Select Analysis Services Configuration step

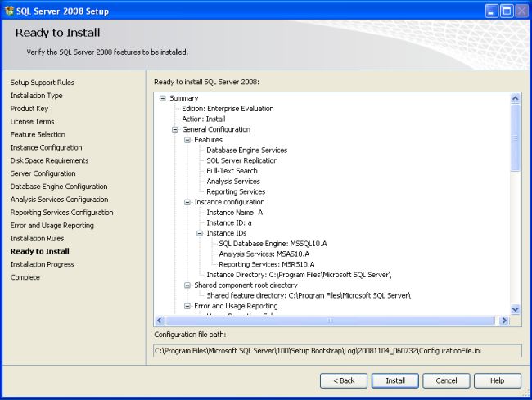(60, 200)
